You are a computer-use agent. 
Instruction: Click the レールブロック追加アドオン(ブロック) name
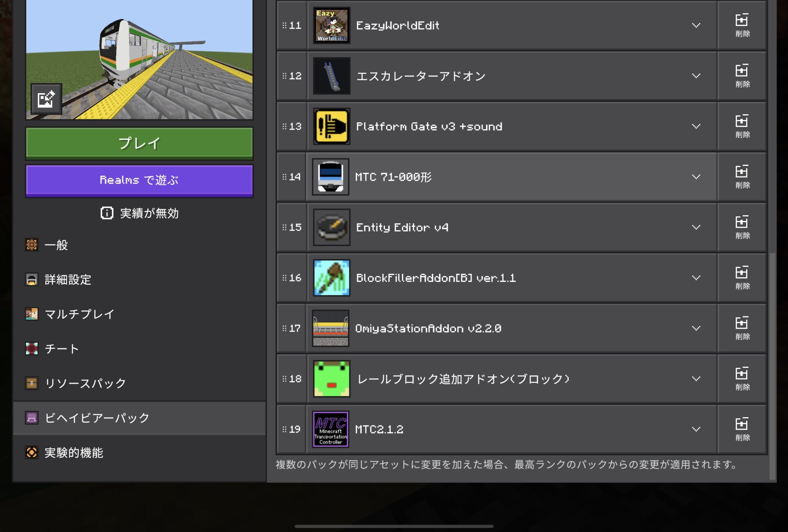463,379
